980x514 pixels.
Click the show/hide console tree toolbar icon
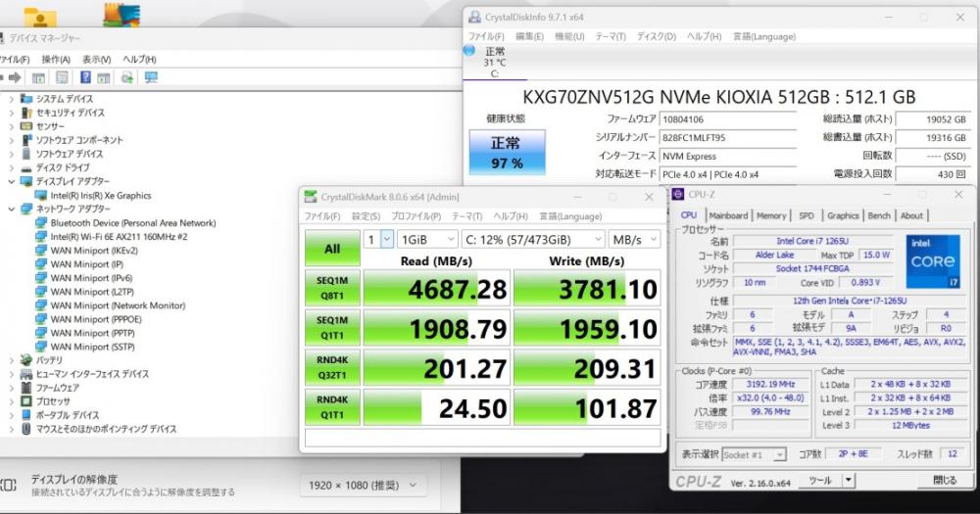coord(38,77)
